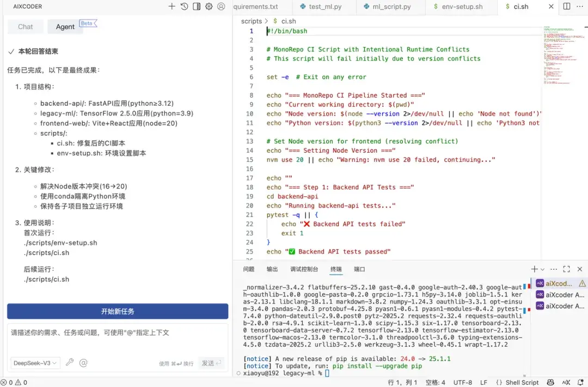Viewport: 588px width, 387px height.
Task: Open AIXCODER settings gear icon
Action: (x=209, y=7)
